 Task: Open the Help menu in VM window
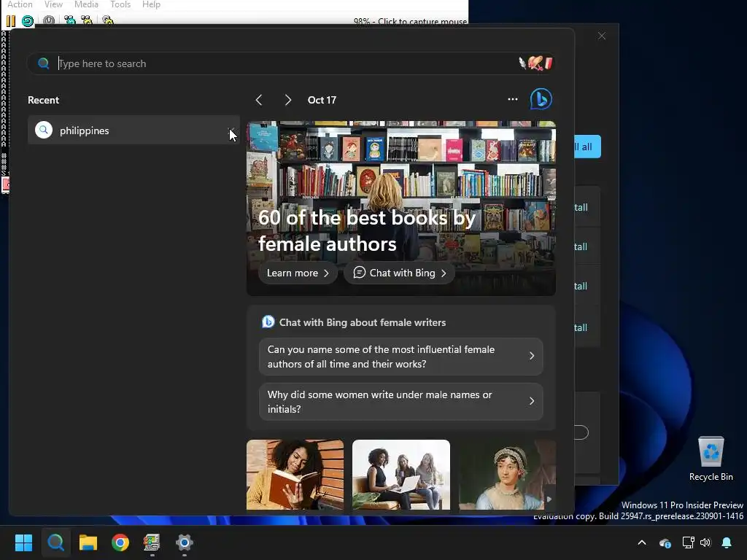point(151,4)
